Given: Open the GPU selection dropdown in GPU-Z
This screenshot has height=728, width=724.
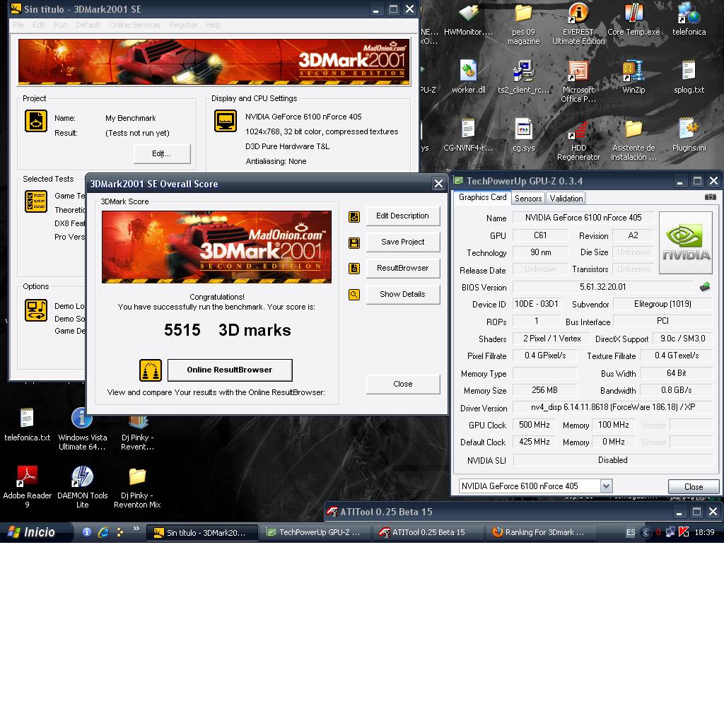Looking at the screenshot, I should tap(606, 486).
